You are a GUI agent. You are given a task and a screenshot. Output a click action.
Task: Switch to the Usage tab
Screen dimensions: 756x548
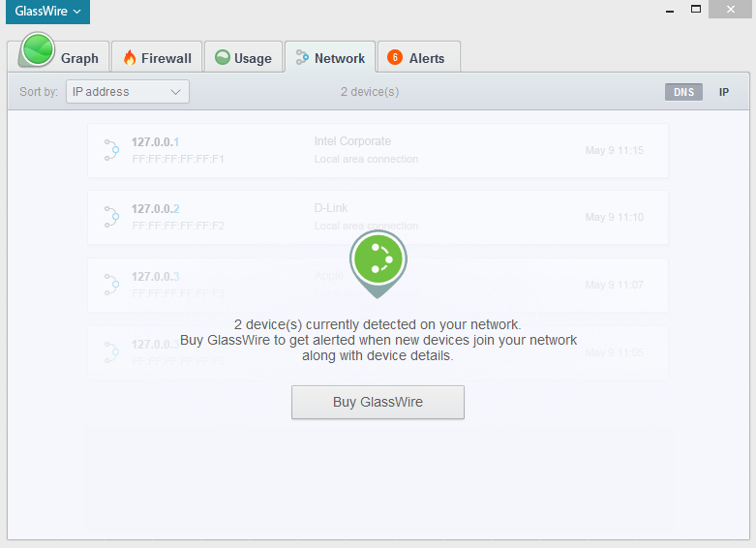[x=243, y=57]
